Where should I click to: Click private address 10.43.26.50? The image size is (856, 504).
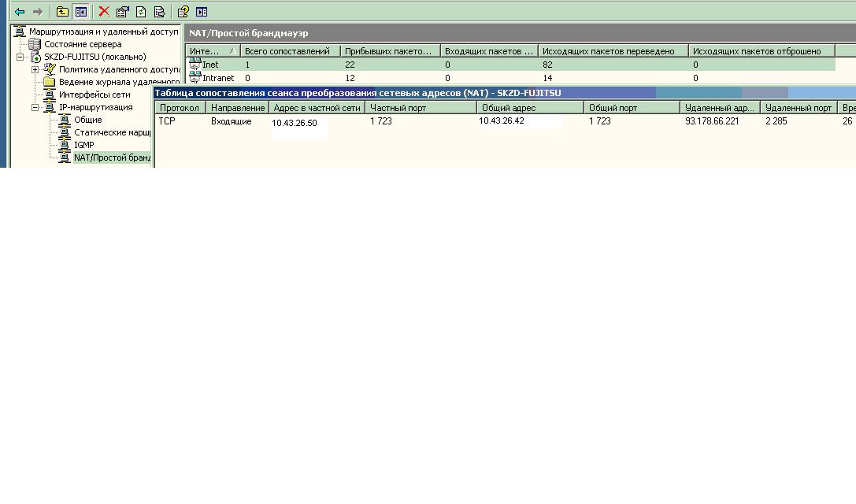[295, 123]
